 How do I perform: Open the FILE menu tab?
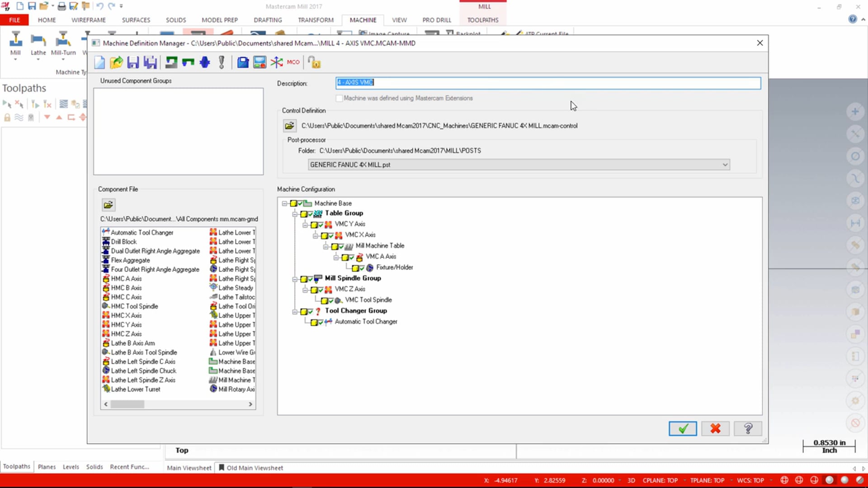point(14,20)
